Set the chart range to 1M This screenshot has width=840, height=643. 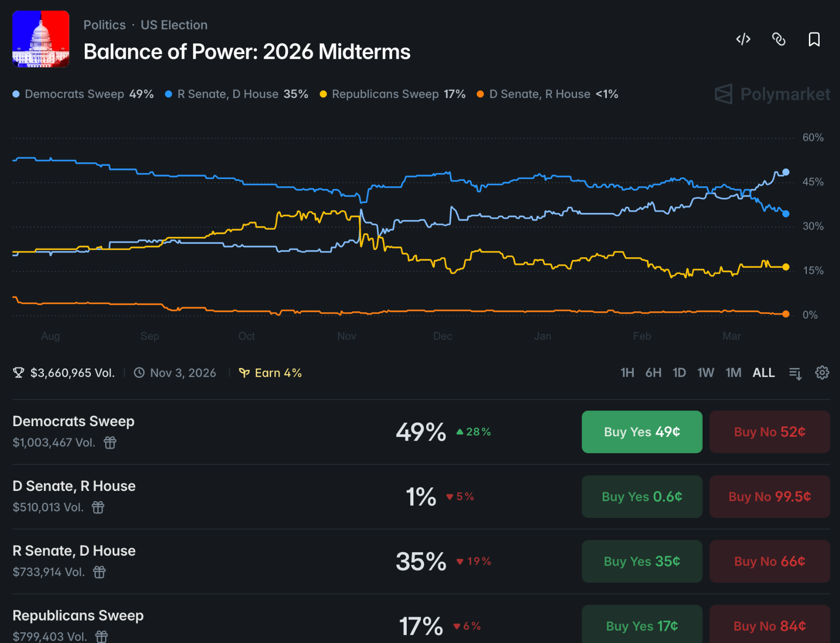[x=733, y=373]
